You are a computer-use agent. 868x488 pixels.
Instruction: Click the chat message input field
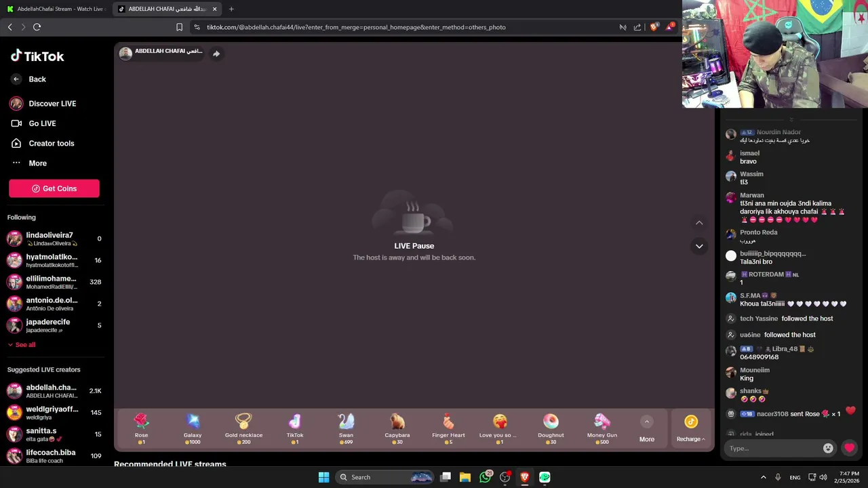click(x=773, y=448)
